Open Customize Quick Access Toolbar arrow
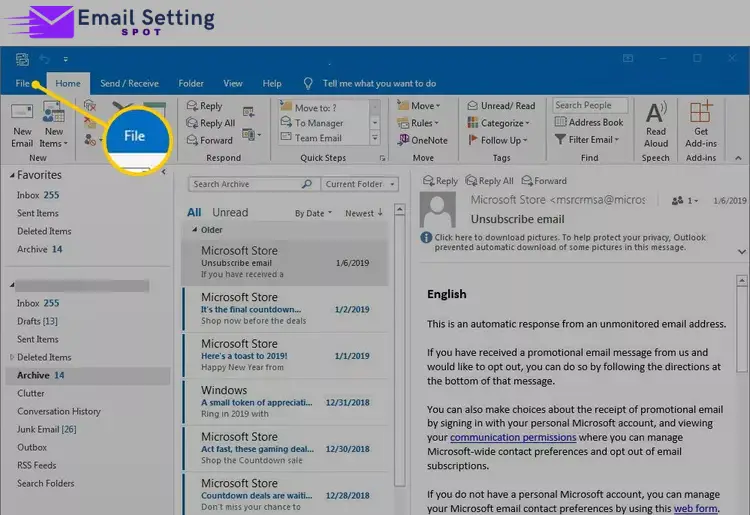Viewport: 750px width, 515px height. 66,59
